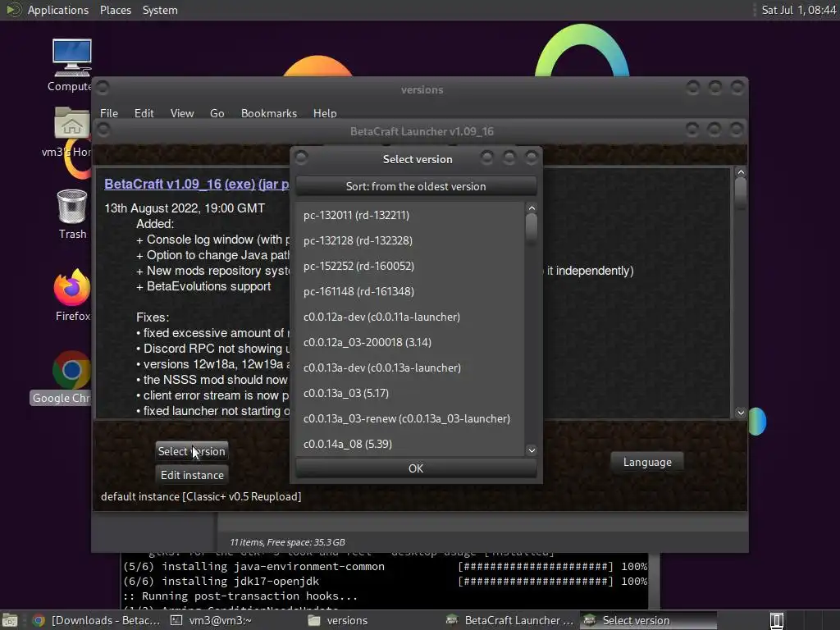Click changelog scrollbar down arrow in launcher

[x=741, y=413]
